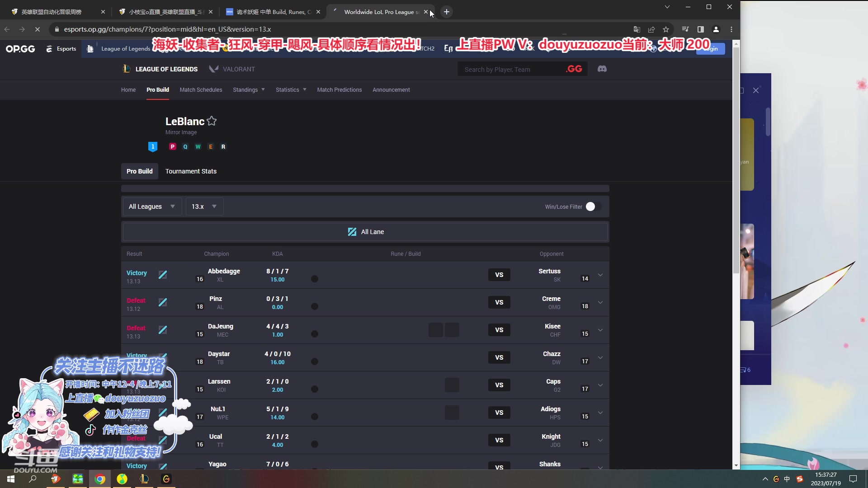This screenshot has width=868, height=488.
Task: Open the Chrome profile icon
Action: [x=716, y=29]
